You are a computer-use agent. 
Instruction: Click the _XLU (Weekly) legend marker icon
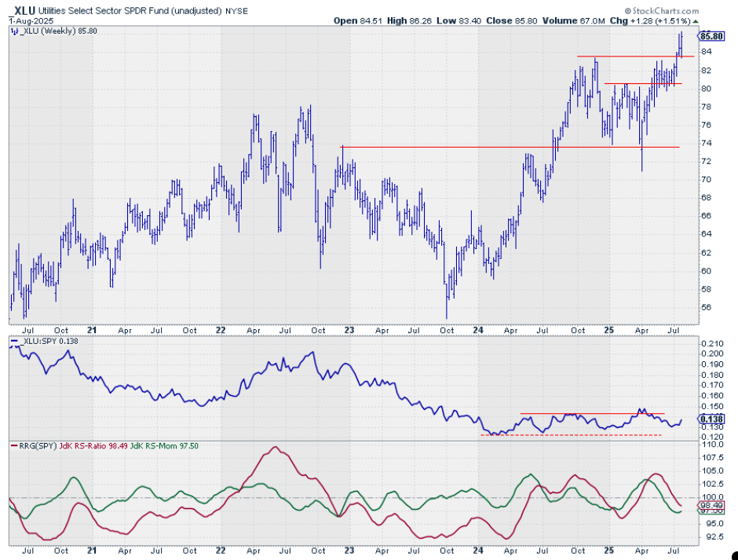click(12, 31)
